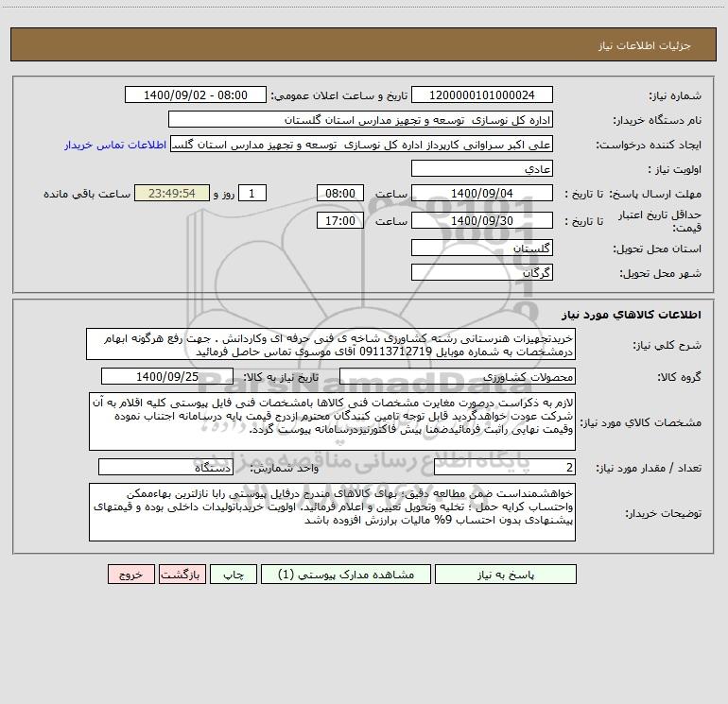This screenshot has height=704, width=728.
Task: Click unit of measure field 'دستگاه'
Action: [165, 468]
